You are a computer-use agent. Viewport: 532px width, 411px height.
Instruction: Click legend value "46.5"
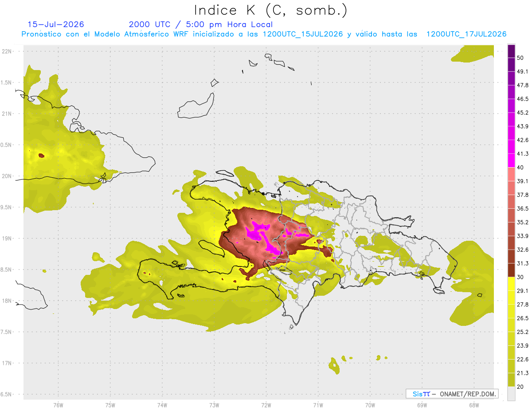point(523,99)
